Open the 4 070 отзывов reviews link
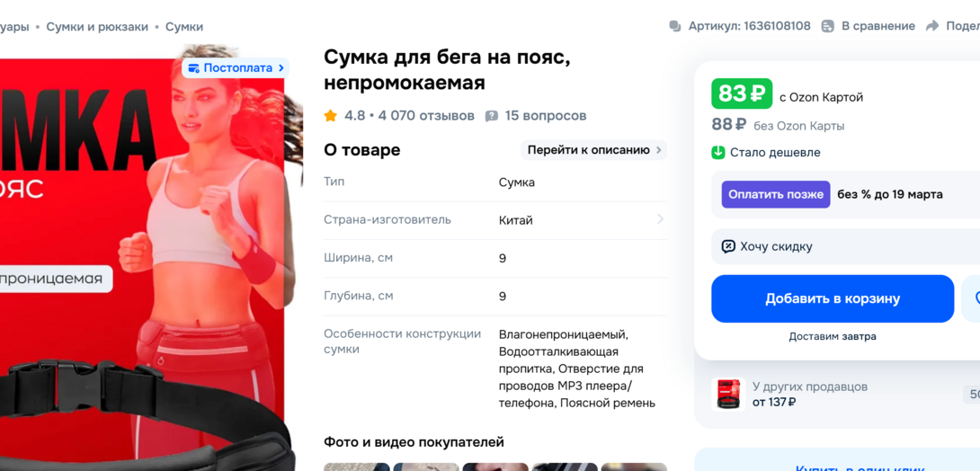The image size is (980, 471). point(426,116)
